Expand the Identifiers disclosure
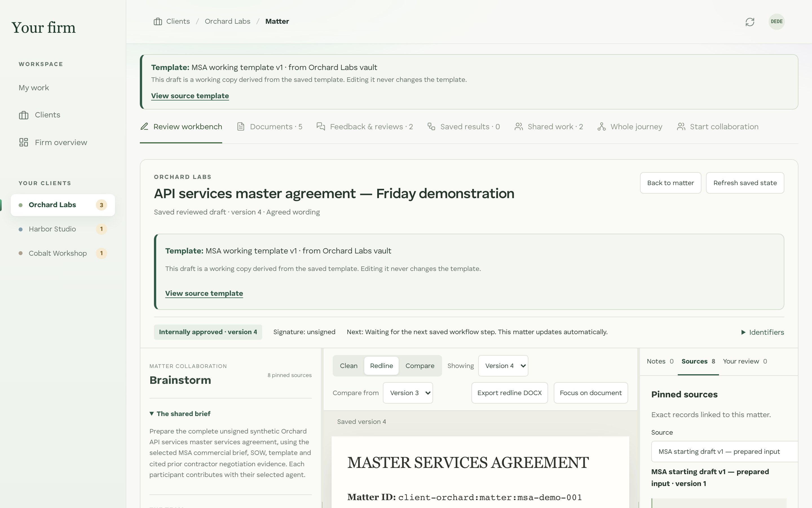Image resolution: width=812 pixels, height=508 pixels. [762, 332]
